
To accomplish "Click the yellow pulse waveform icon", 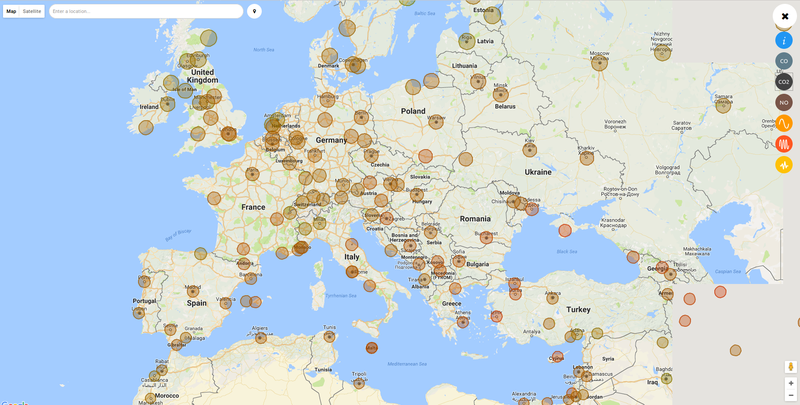I will pos(784,164).
